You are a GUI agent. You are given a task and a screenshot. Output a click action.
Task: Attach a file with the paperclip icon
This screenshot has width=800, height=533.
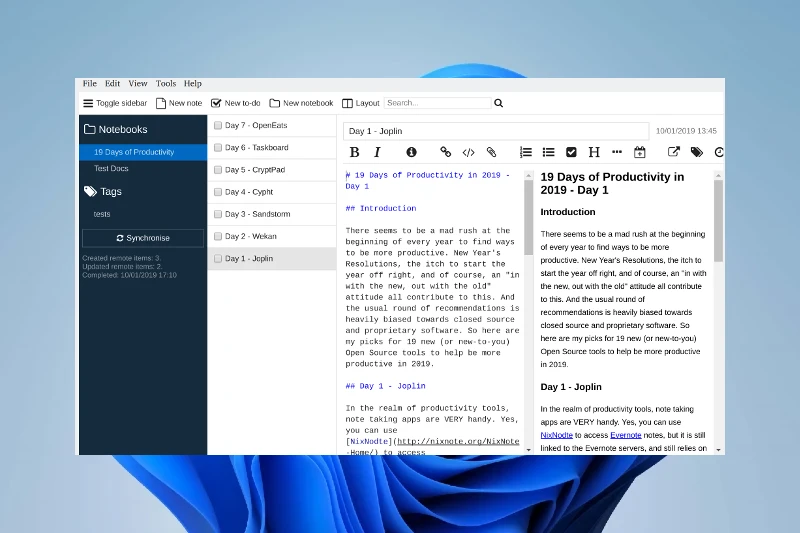491,152
